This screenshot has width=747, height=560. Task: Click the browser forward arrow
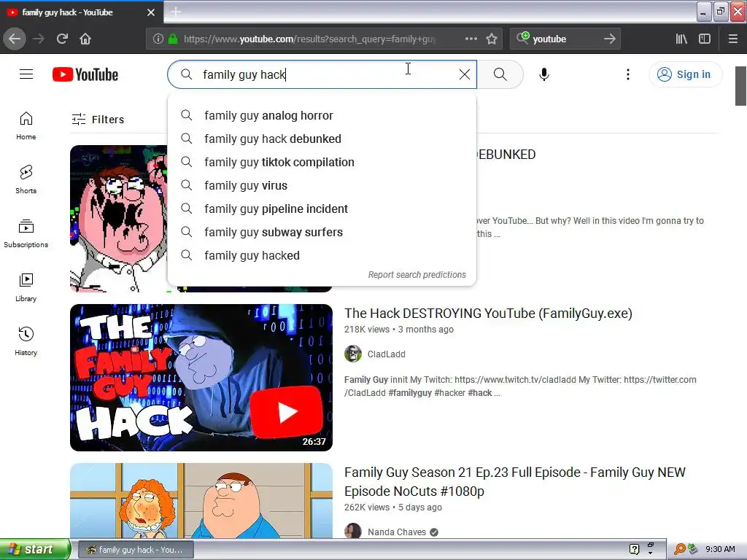[x=39, y=39]
